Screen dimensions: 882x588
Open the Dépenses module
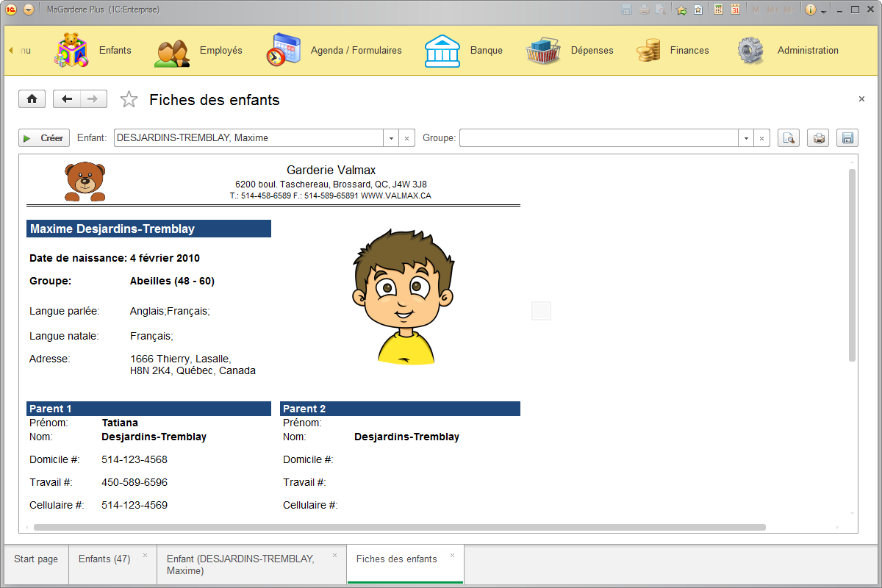tap(592, 50)
